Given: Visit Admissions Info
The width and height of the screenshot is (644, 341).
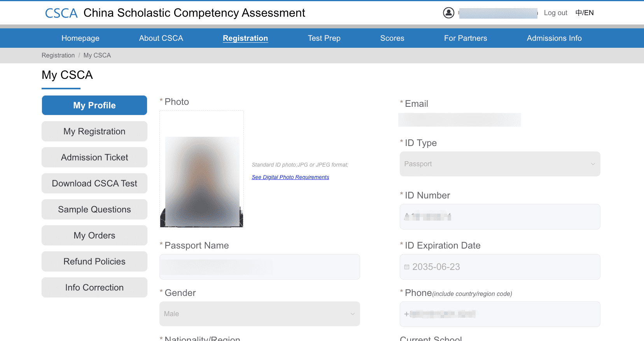Looking at the screenshot, I should (x=554, y=38).
